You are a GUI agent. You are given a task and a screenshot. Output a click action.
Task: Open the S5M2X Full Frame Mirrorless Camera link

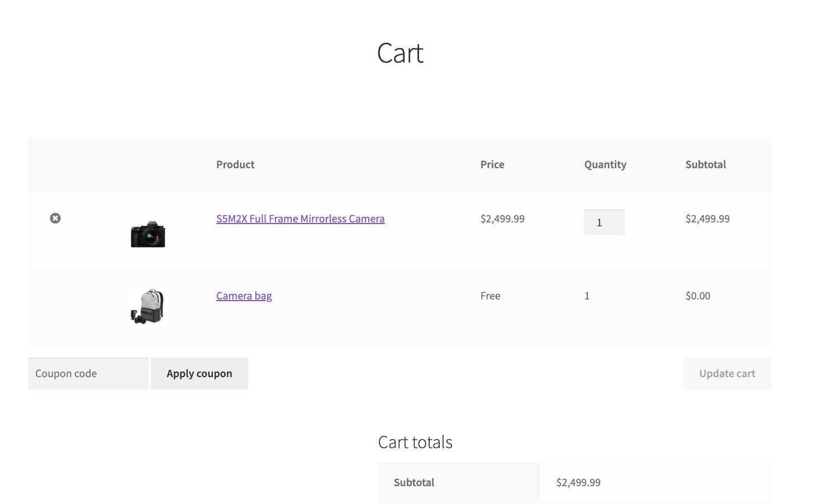pyautogui.click(x=300, y=218)
